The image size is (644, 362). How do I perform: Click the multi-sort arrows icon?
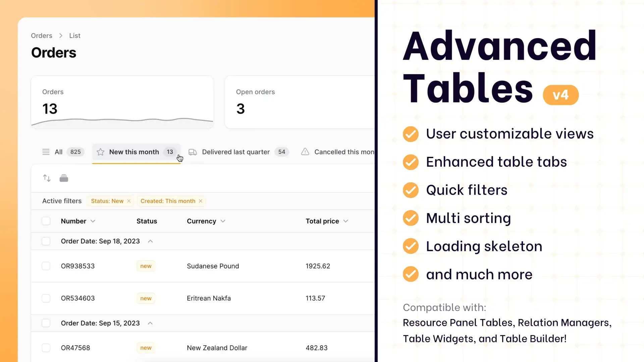pyautogui.click(x=47, y=178)
